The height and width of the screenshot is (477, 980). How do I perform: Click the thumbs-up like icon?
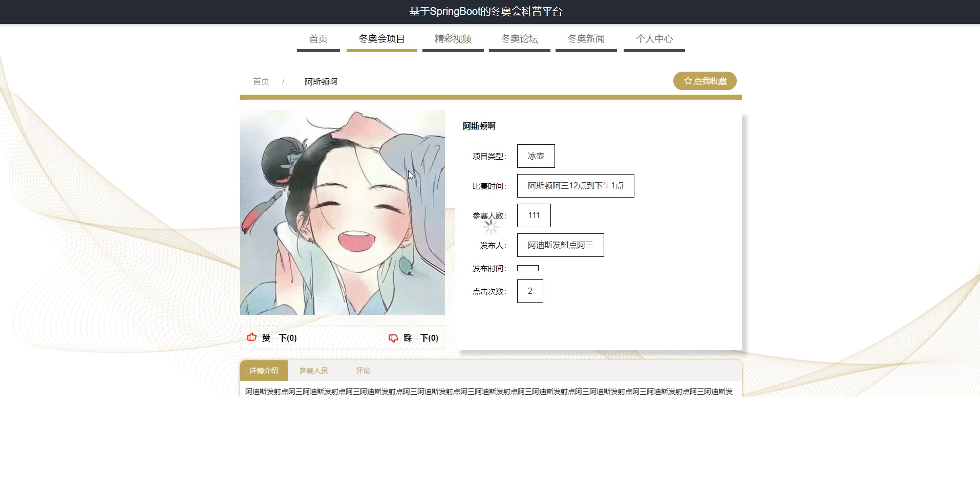(251, 337)
